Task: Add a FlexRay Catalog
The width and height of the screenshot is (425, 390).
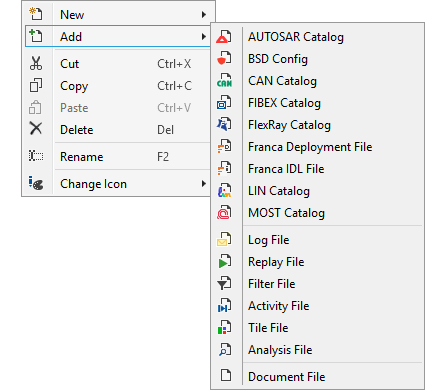Action: (x=318, y=125)
